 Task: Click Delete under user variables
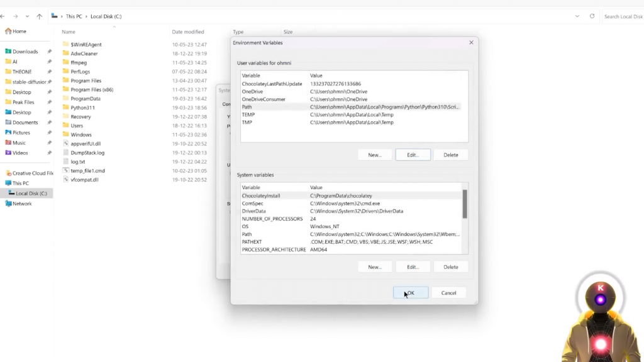click(450, 155)
